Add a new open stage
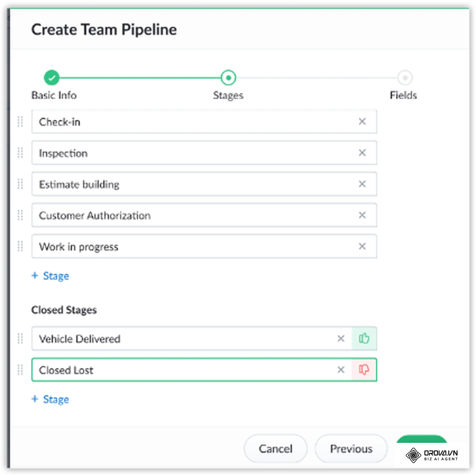The image size is (476, 475). click(x=50, y=276)
